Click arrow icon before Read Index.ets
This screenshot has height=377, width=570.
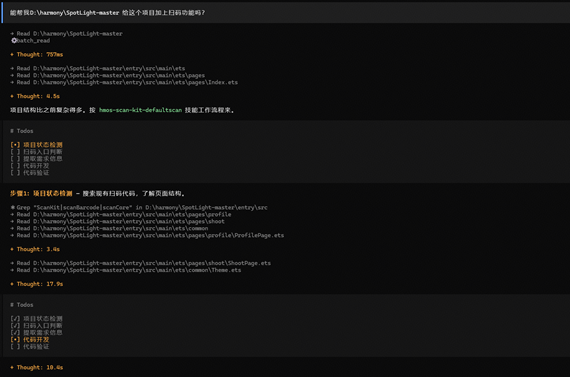[12, 83]
